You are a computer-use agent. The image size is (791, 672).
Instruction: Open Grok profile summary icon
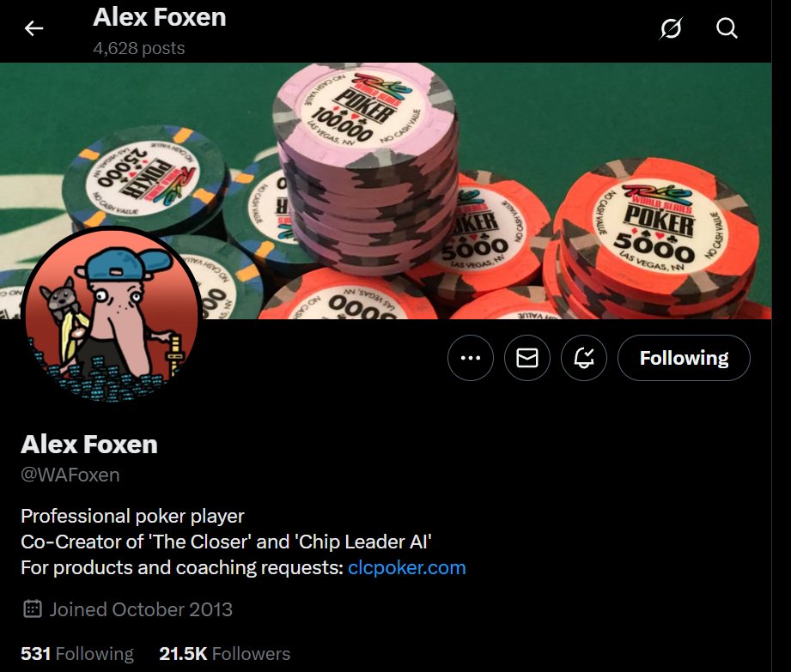[671, 28]
